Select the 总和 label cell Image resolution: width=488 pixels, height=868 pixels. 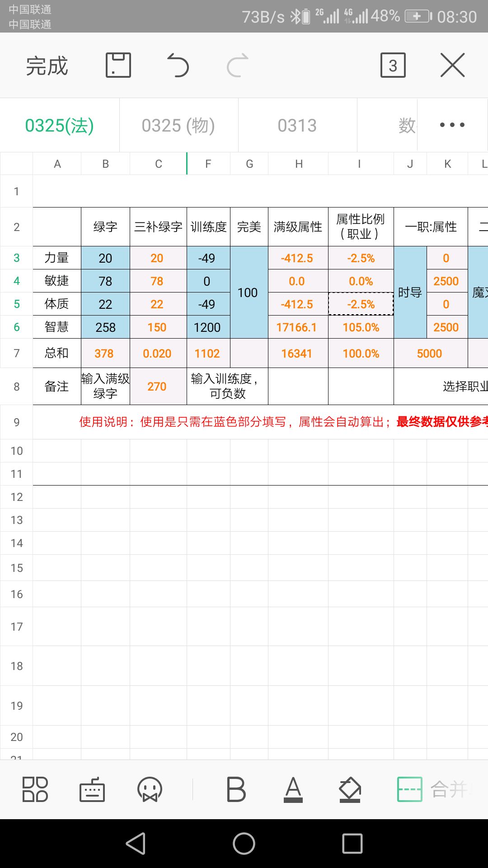(57, 353)
